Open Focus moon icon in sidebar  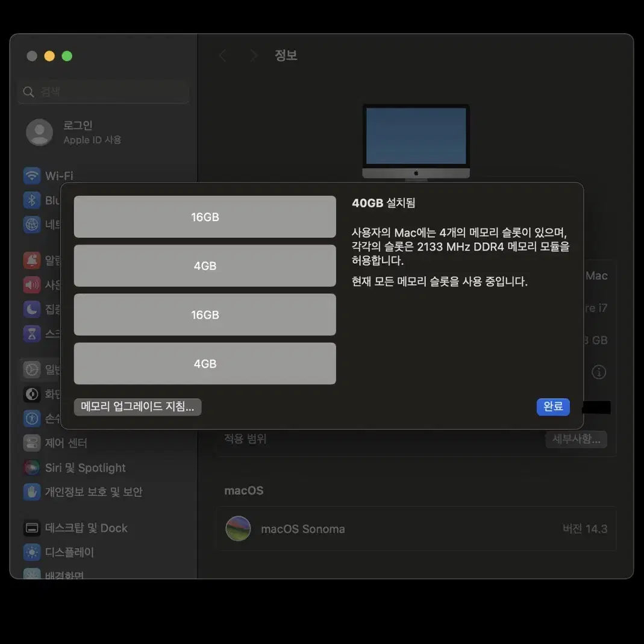pyautogui.click(x=31, y=309)
